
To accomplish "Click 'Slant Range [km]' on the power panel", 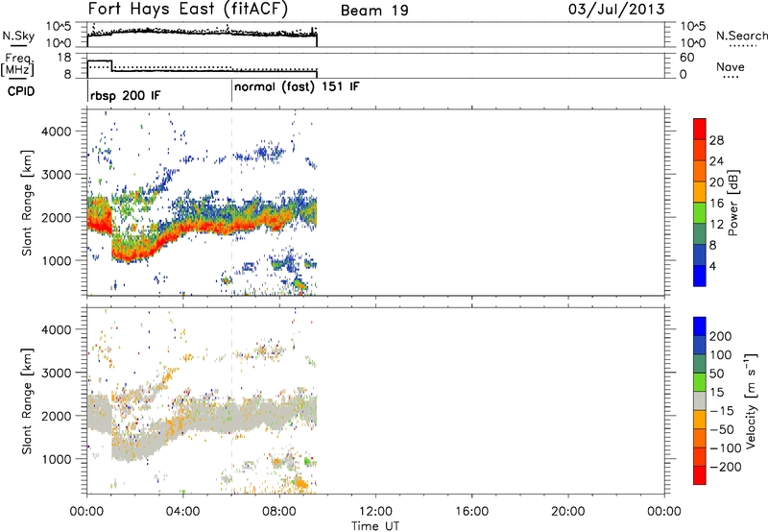I will [27, 204].
